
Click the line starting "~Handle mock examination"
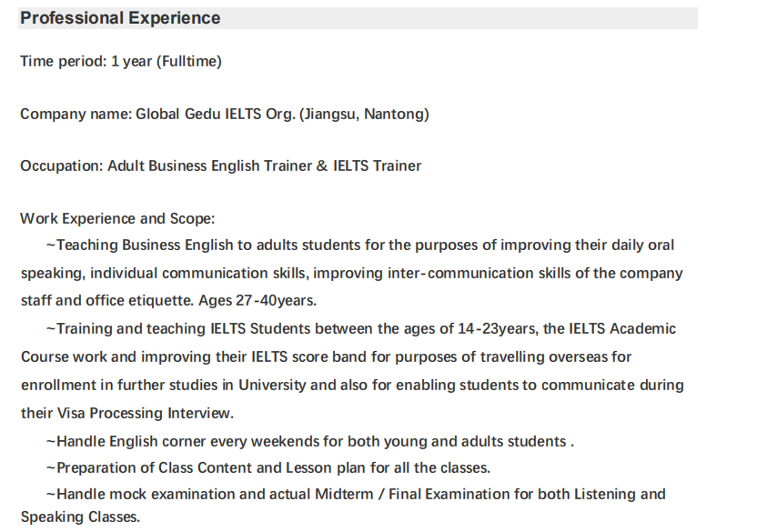pos(355,495)
